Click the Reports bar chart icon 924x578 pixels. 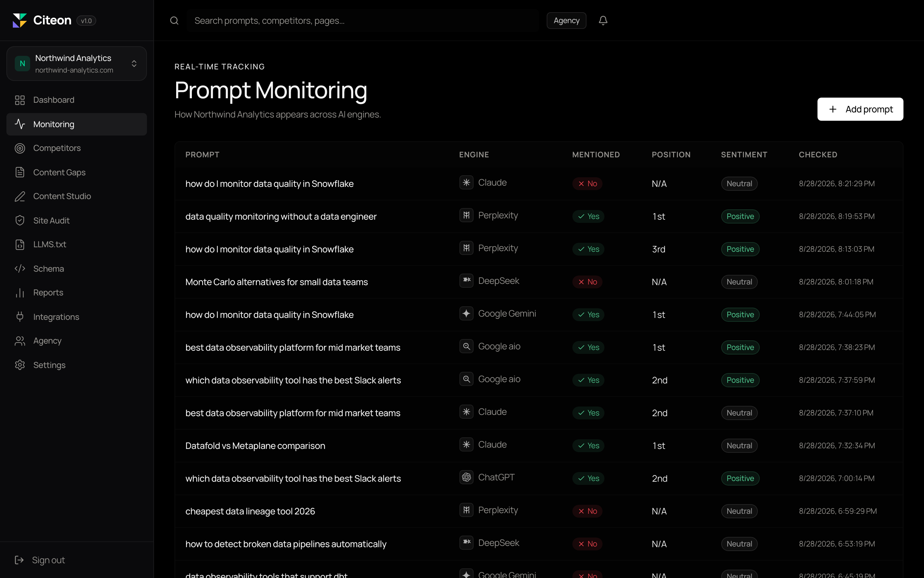coord(20,293)
